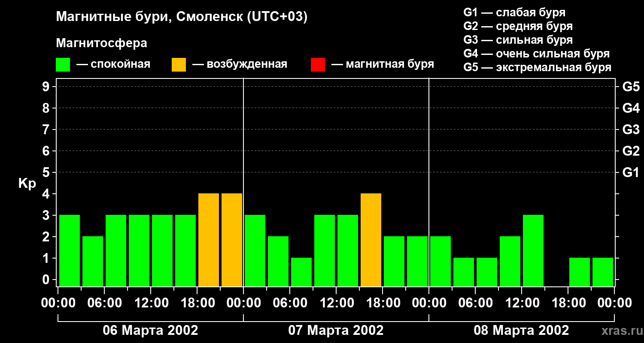Image resolution: width=644 pixels, height=343 pixels.
Task: Click the rightmost '00:00' time label
Action: [614, 303]
